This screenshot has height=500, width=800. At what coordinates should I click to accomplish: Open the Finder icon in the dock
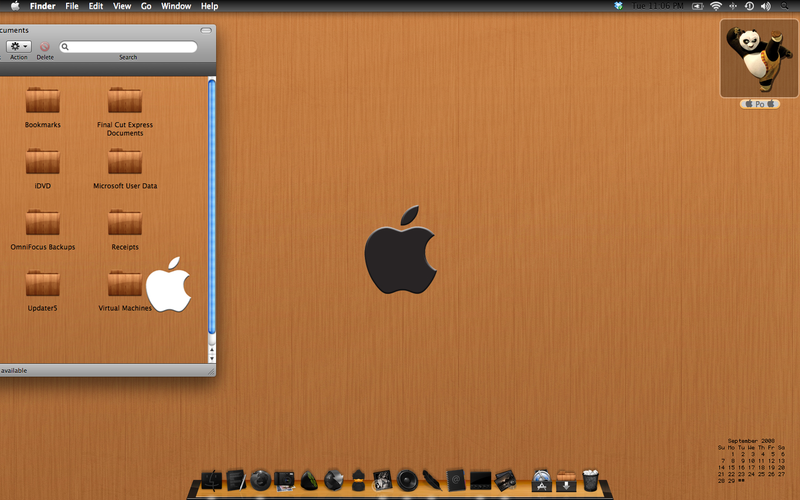coord(212,480)
